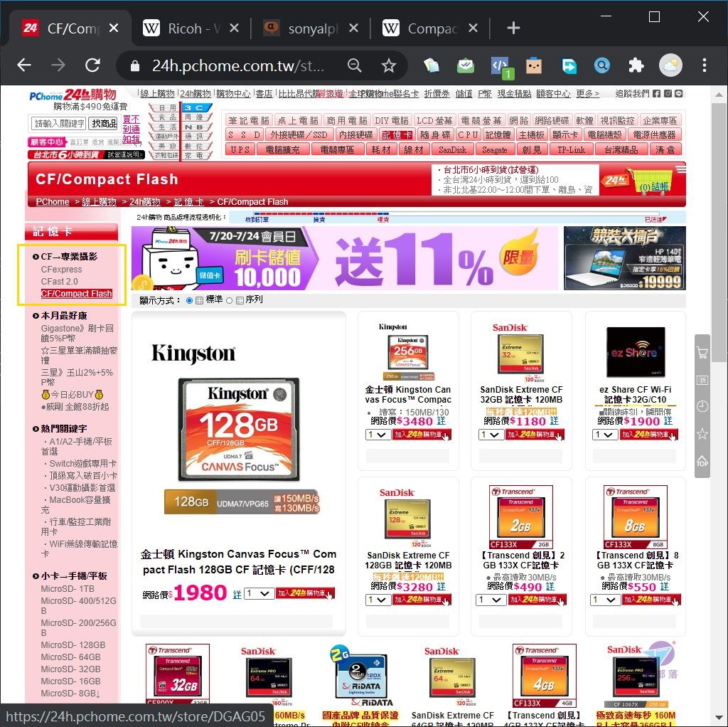This screenshot has width=728, height=727.
Task: Open quantity dropdown for Kingston 128GB at $1980
Action: point(259,593)
